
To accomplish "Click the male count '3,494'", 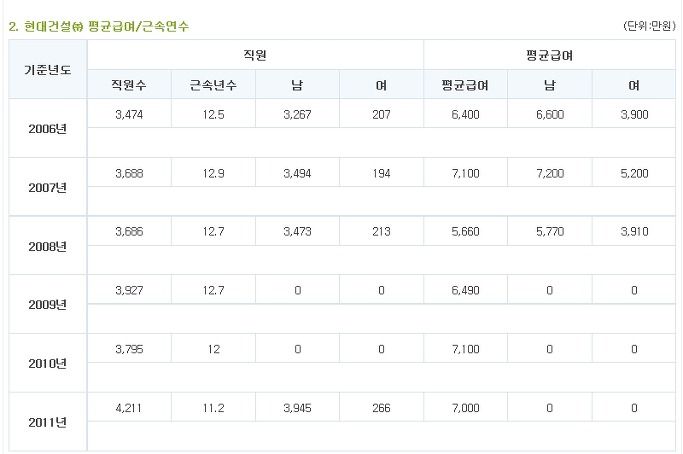I will (297, 173).
